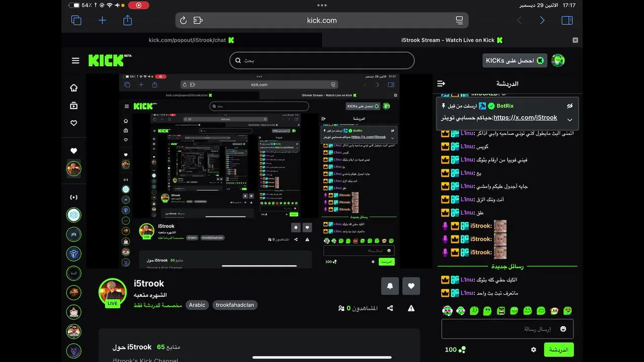This screenshot has height=362, width=644.
Task: Open i5trook LIVE profile avatar
Action: click(113, 293)
